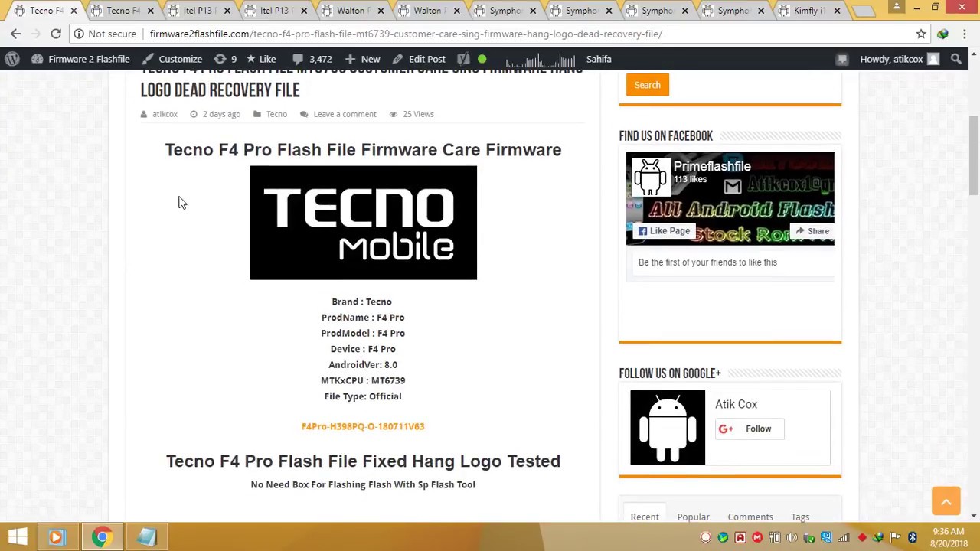980x551 pixels.
Task: Click the screen recorder tray icon
Action: pyautogui.click(x=705, y=537)
